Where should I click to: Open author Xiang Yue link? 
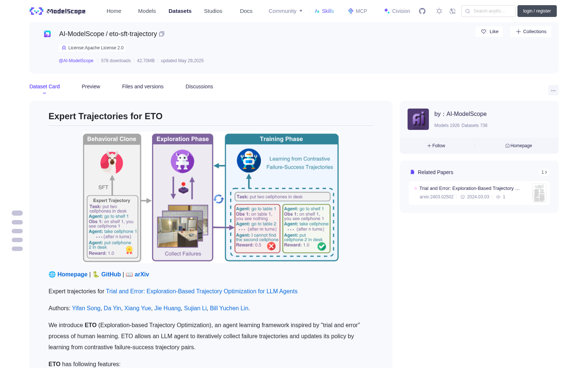[x=137, y=308]
